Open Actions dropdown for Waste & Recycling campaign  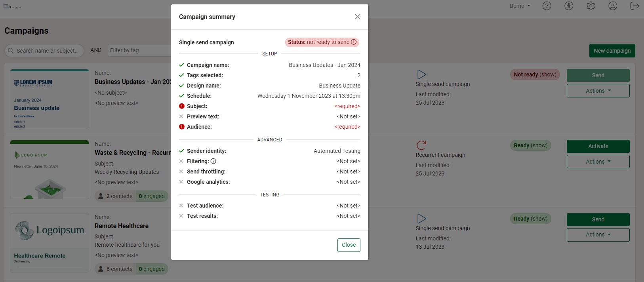pos(598,162)
